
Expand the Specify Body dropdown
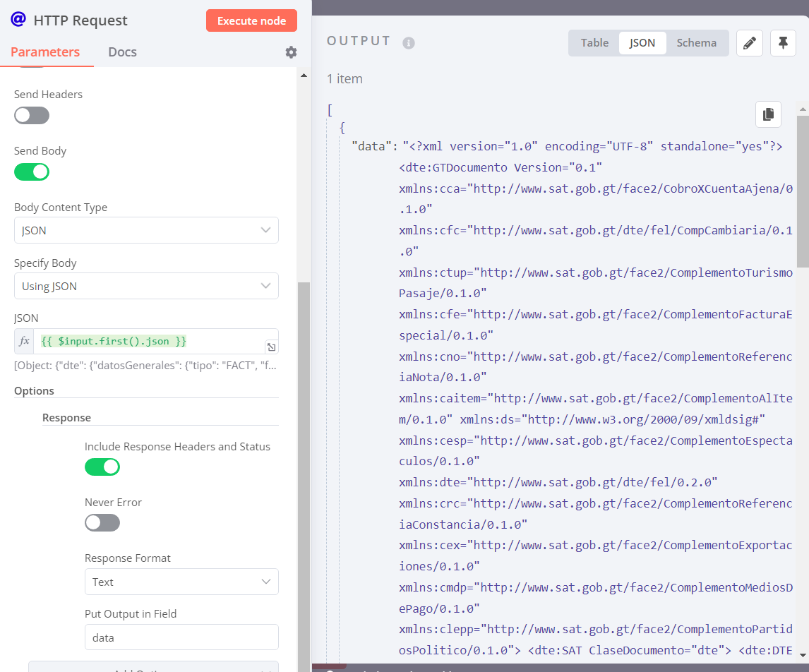point(146,286)
